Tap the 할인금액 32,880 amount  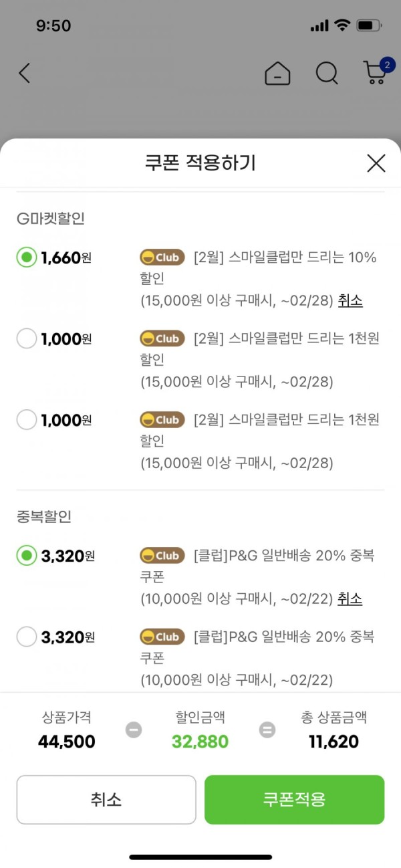pos(200,742)
